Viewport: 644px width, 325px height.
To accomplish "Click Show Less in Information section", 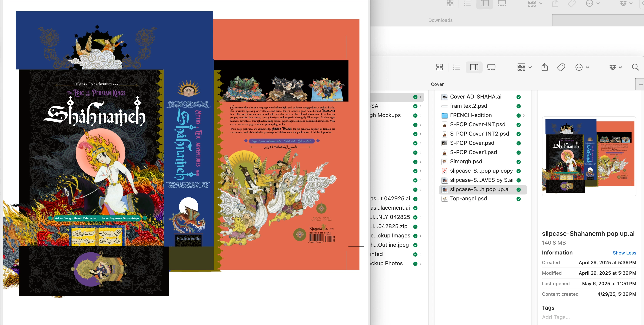I will coord(624,253).
